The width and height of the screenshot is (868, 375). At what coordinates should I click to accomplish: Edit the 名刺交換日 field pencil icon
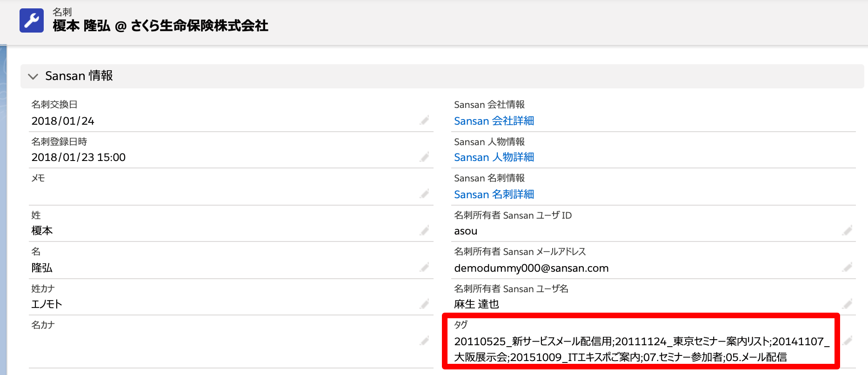(424, 121)
